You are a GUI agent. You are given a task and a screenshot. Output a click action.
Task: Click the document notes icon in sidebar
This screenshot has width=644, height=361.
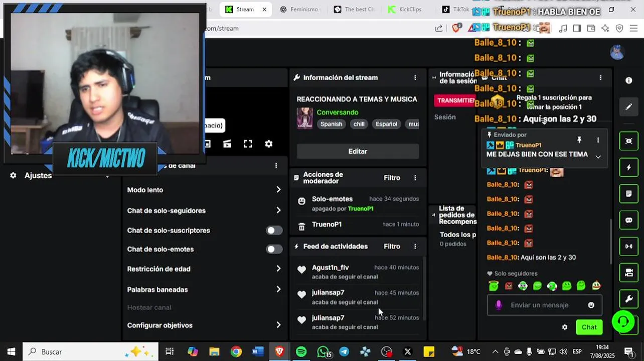pos(628,194)
